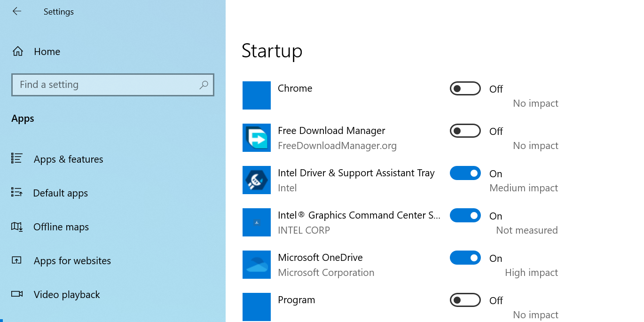Turn on Free Download Manager startup
644x322 pixels.
click(465, 131)
